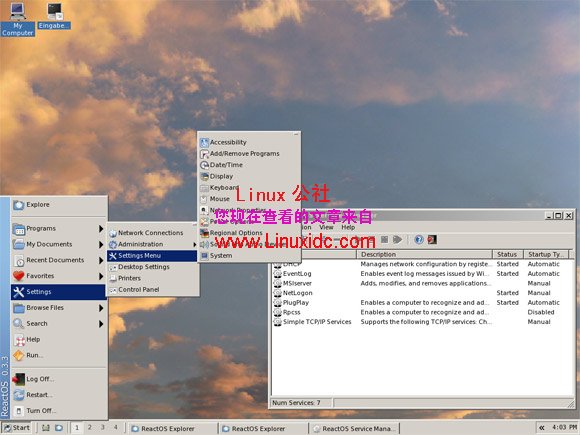Click Programs folder icon
Image resolution: width=580 pixels, height=435 pixels.
pos(19,229)
